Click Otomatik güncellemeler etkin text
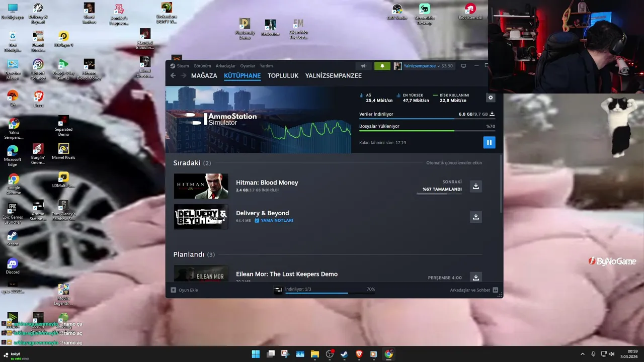The height and width of the screenshot is (362, 644). tap(454, 163)
